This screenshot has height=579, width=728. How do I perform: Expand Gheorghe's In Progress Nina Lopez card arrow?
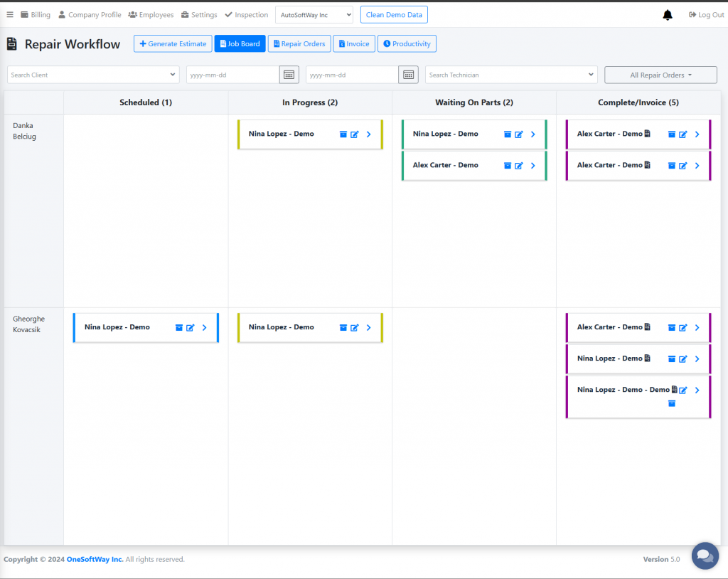368,328
